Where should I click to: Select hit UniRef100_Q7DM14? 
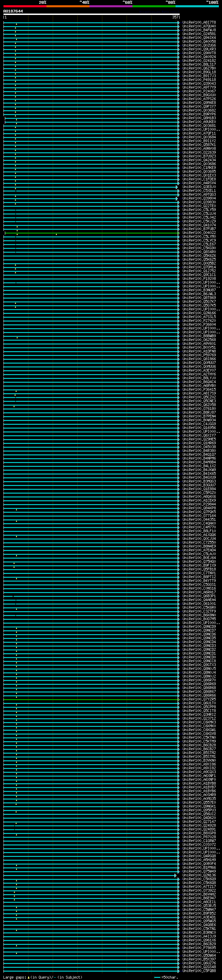[199, 267]
